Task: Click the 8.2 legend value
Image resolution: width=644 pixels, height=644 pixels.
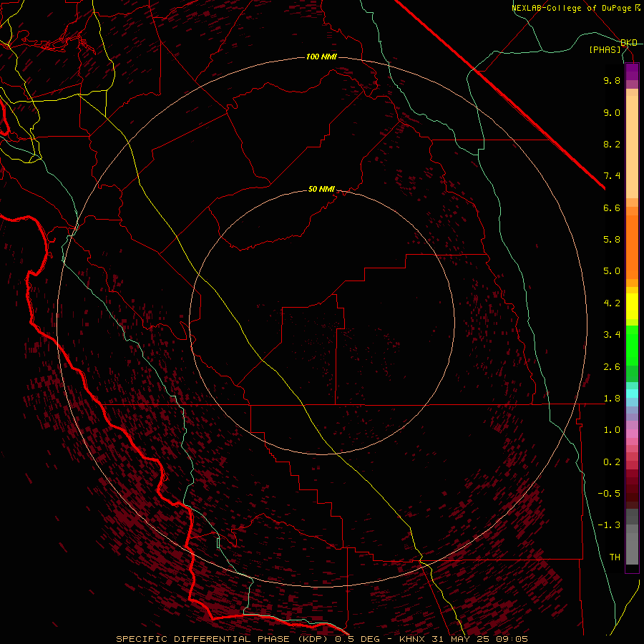Action: [612, 144]
